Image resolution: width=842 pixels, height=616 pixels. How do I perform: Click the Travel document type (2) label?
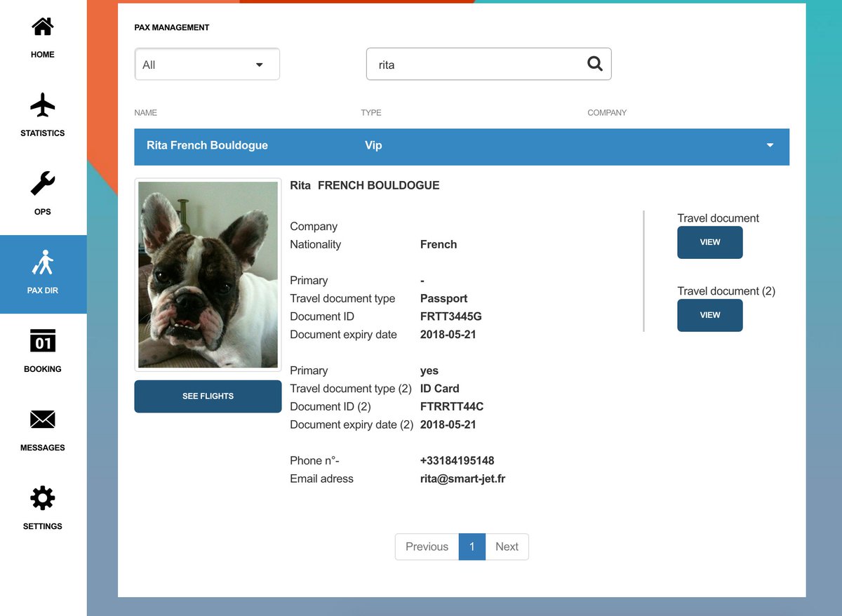(x=351, y=389)
